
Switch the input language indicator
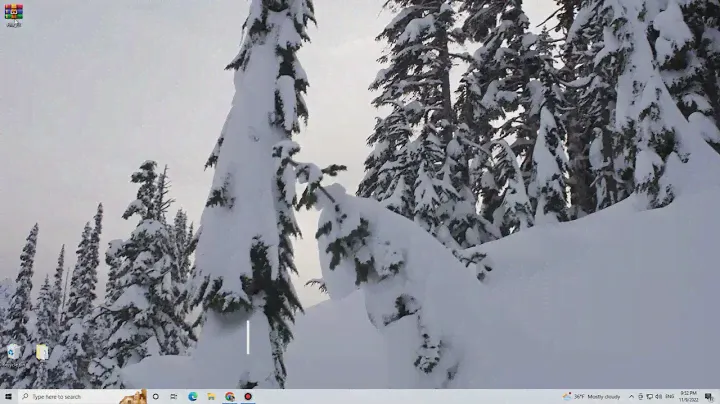point(670,396)
